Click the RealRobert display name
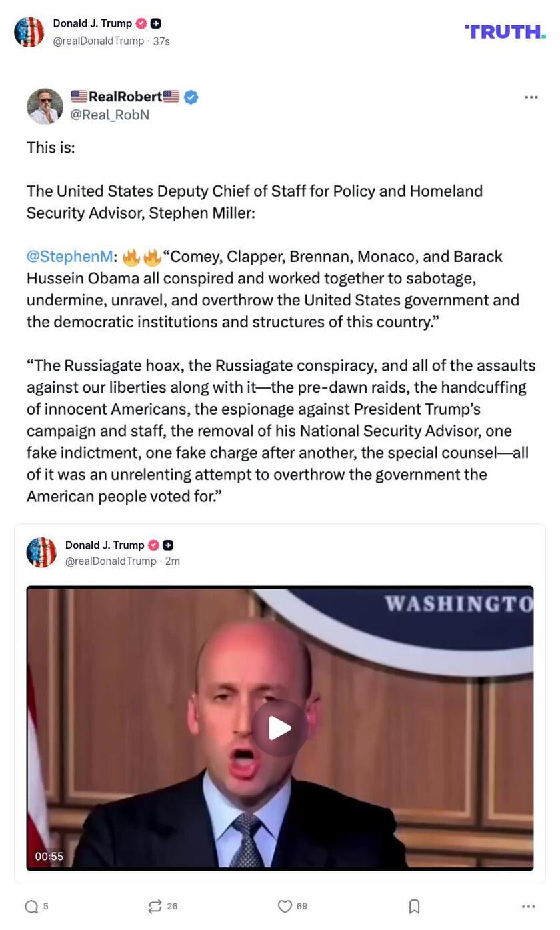The width and height of the screenshot is (560, 930). [125, 97]
